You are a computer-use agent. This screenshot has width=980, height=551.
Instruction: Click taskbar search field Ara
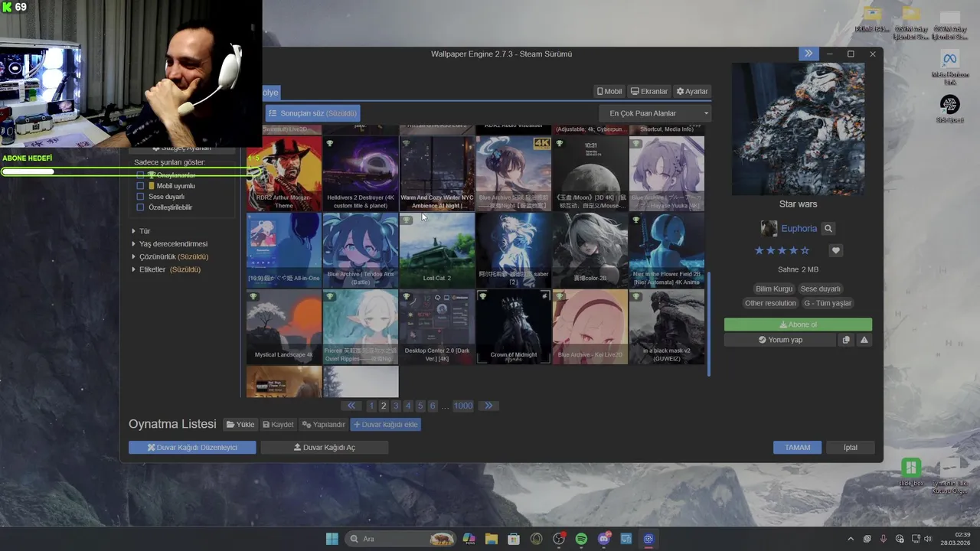(400, 539)
